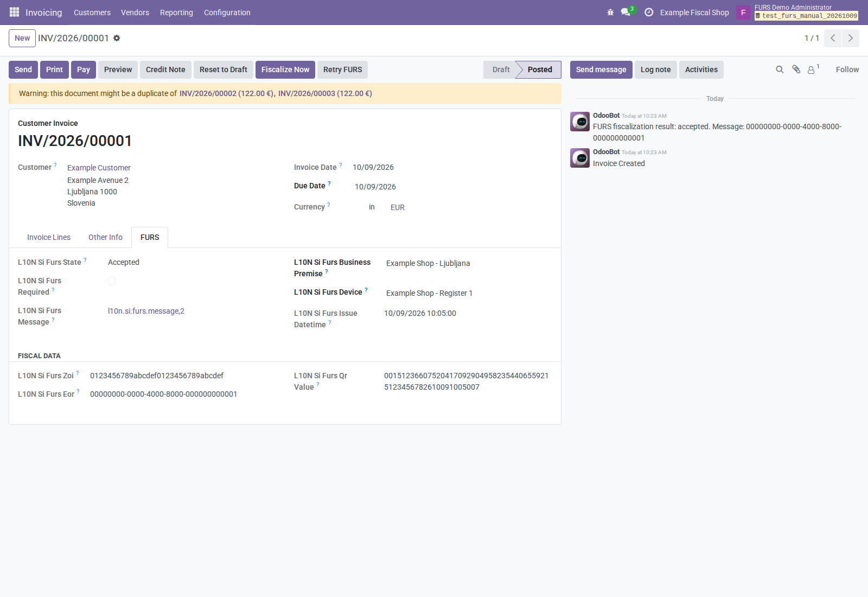Screen dimensions: 868x597
Task: Open the Reporting menu
Action: (x=176, y=12)
